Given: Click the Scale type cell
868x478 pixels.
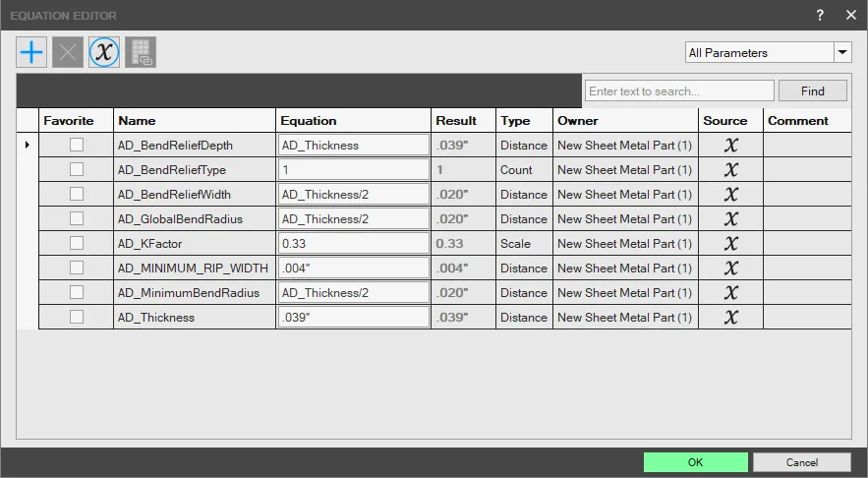Looking at the screenshot, I should (x=524, y=243).
